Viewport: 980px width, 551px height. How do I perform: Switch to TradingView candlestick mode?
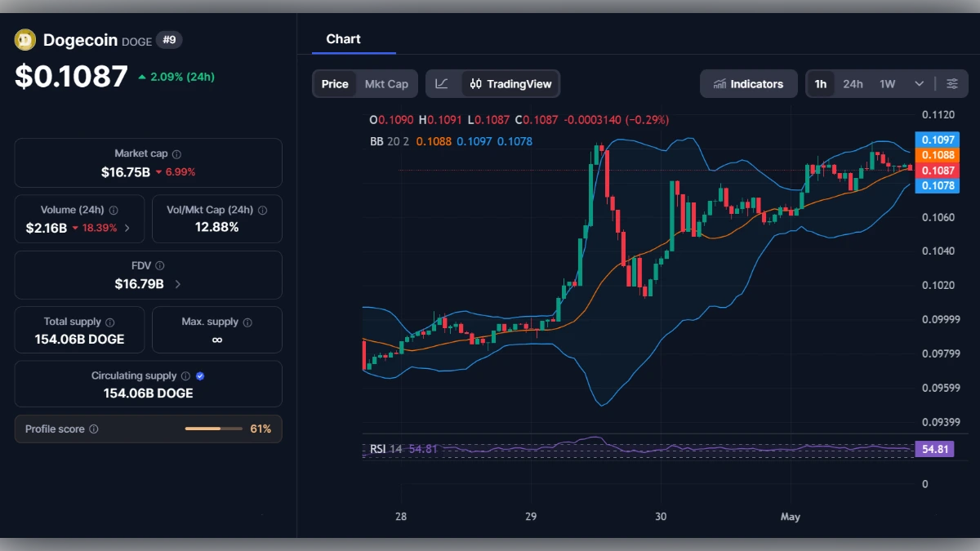click(511, 84)
